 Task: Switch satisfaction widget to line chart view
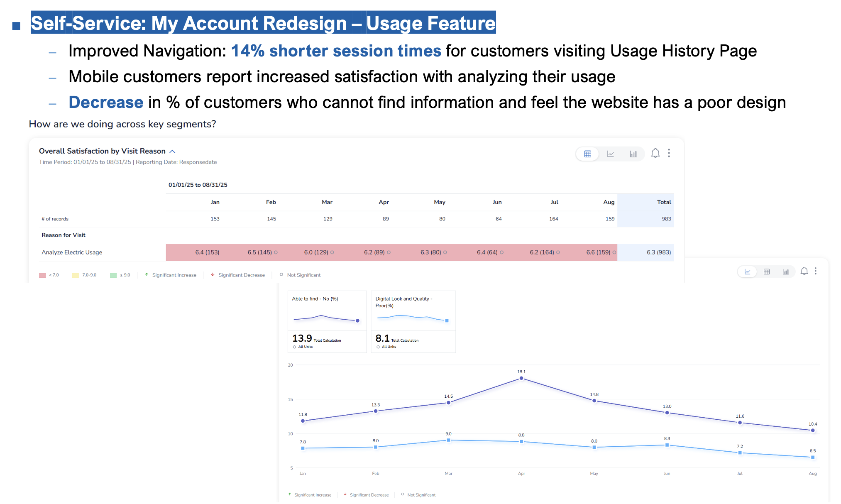[x=610, y=154]
